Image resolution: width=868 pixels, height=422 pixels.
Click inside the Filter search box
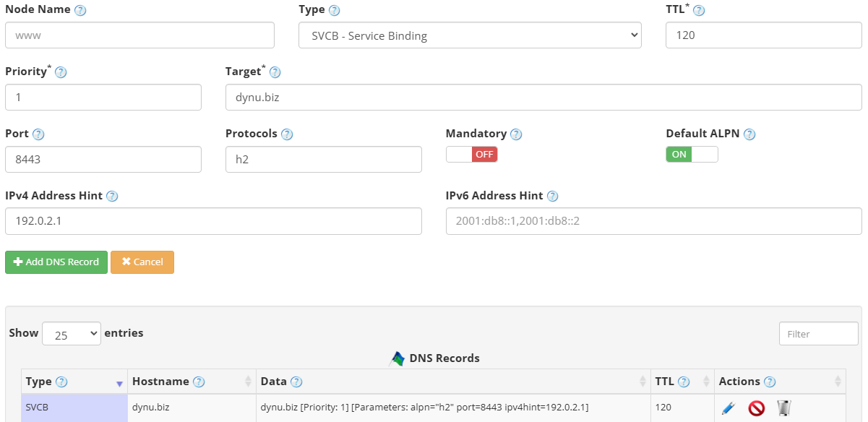(x=818, y=333)
